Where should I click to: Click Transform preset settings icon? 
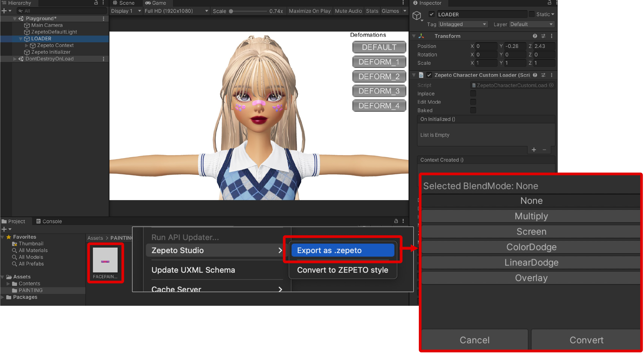point(543,36)
